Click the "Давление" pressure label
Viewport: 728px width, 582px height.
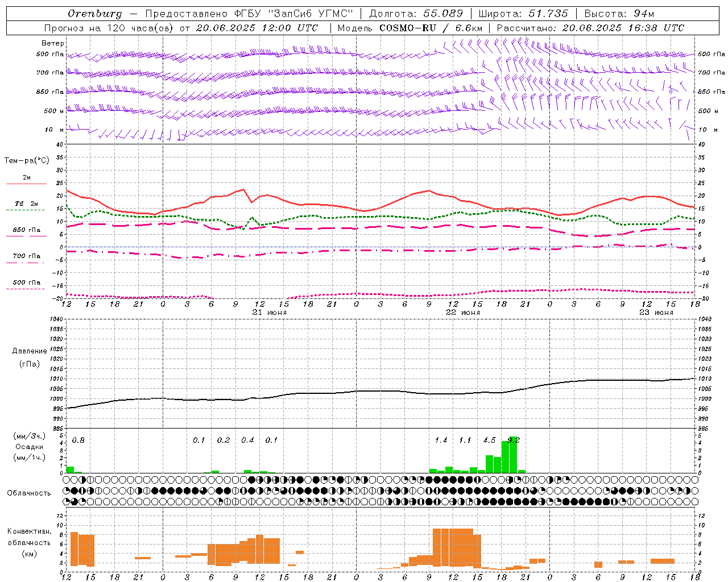pos(30,351)
